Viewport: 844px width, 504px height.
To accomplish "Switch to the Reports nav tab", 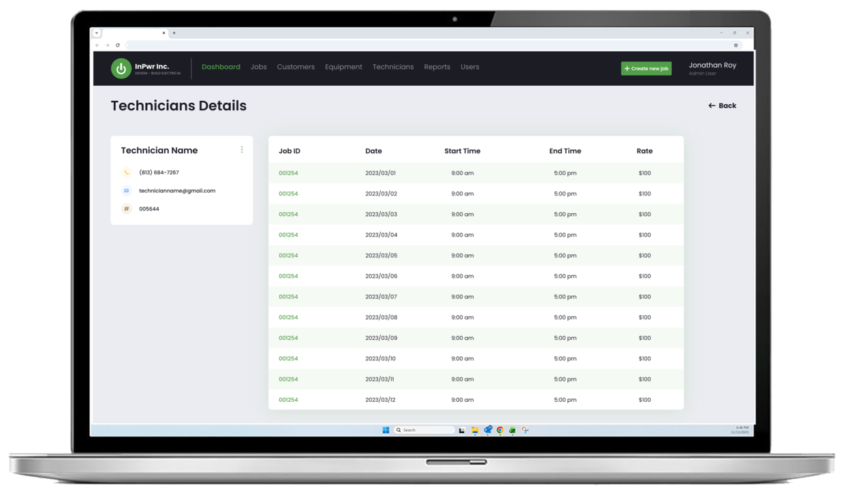I will coord(437,67).
